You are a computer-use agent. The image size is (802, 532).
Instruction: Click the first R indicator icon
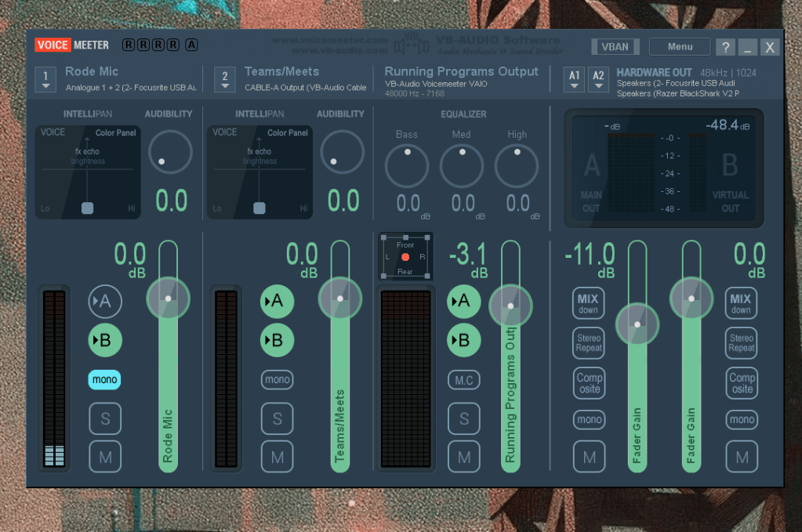(x=129, y=45)
